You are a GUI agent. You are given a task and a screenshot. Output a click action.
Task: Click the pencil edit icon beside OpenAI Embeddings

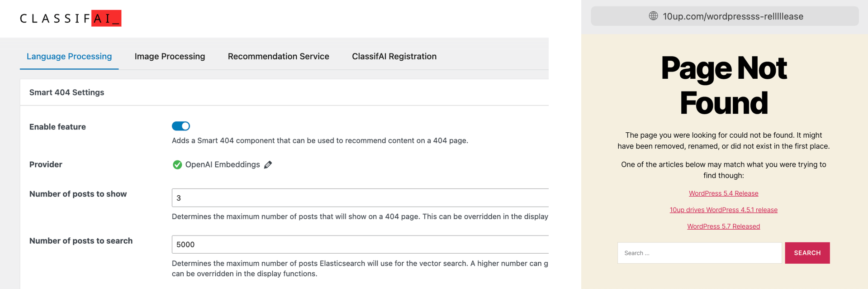pos(268,165)
